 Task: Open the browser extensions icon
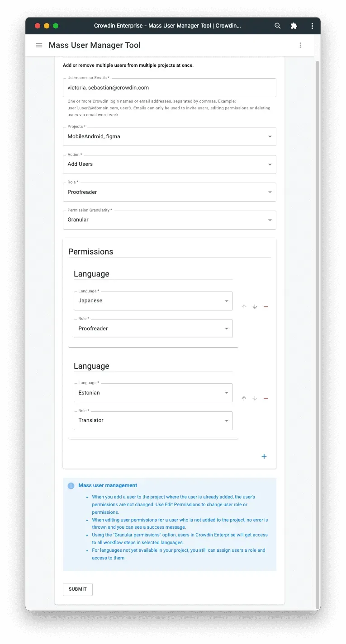[x=294, y=26]
